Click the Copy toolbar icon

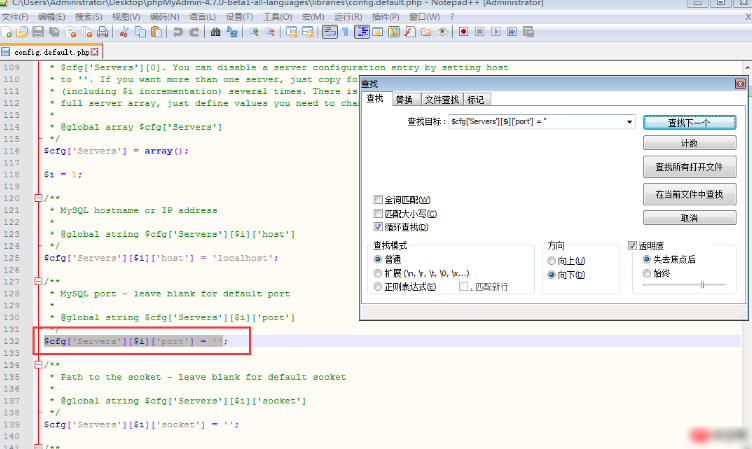(x=140, y=32)
